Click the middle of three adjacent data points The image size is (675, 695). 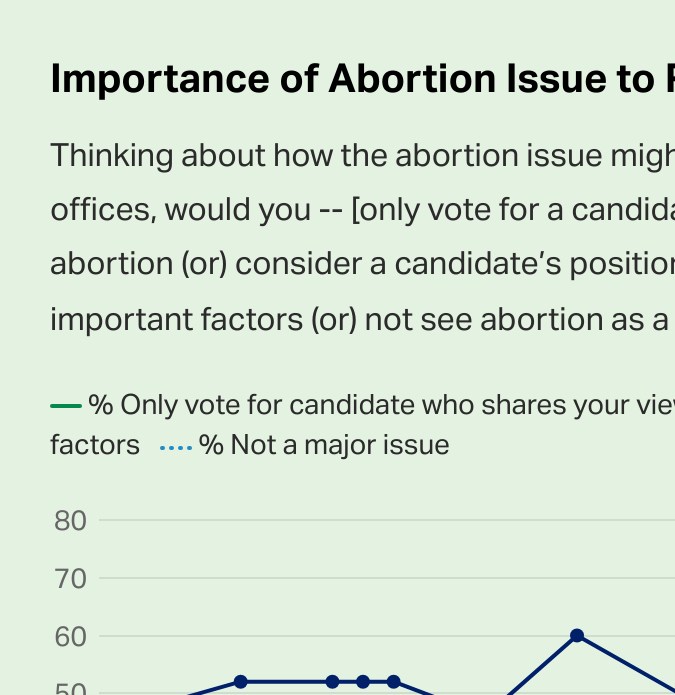click(363, 682)
